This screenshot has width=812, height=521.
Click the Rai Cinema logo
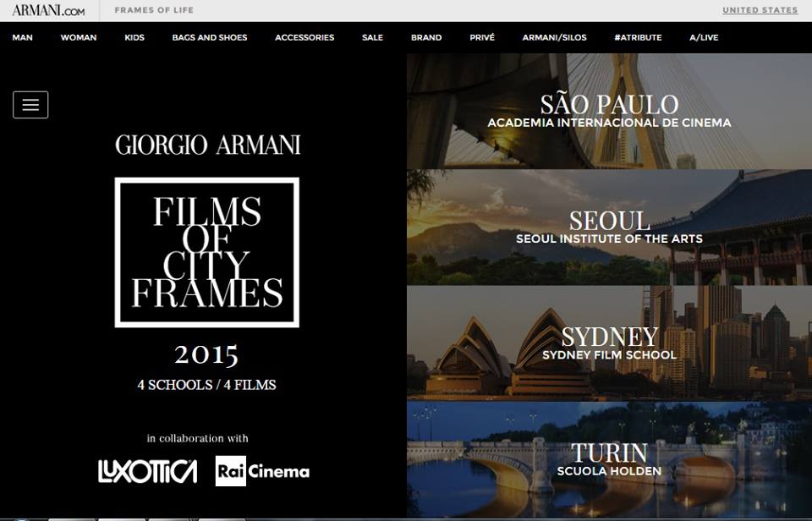pos(262,471)
